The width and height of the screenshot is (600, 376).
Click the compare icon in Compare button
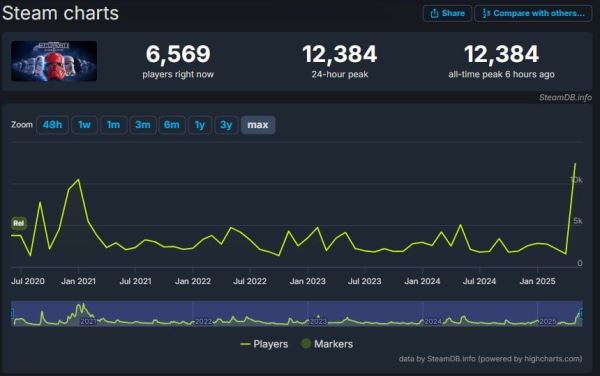pos(486,13)
